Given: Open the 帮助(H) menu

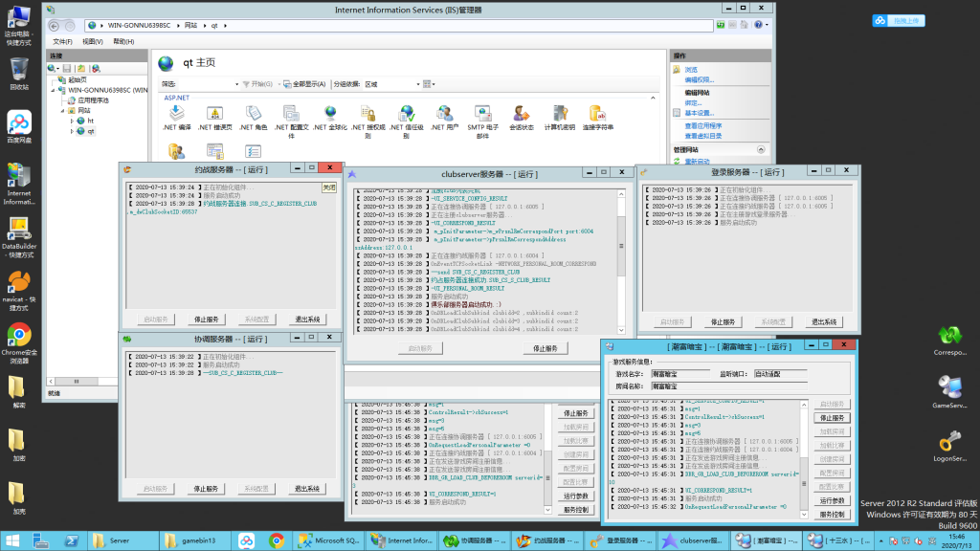Looking at the screenshot, I should pos(122,42).
